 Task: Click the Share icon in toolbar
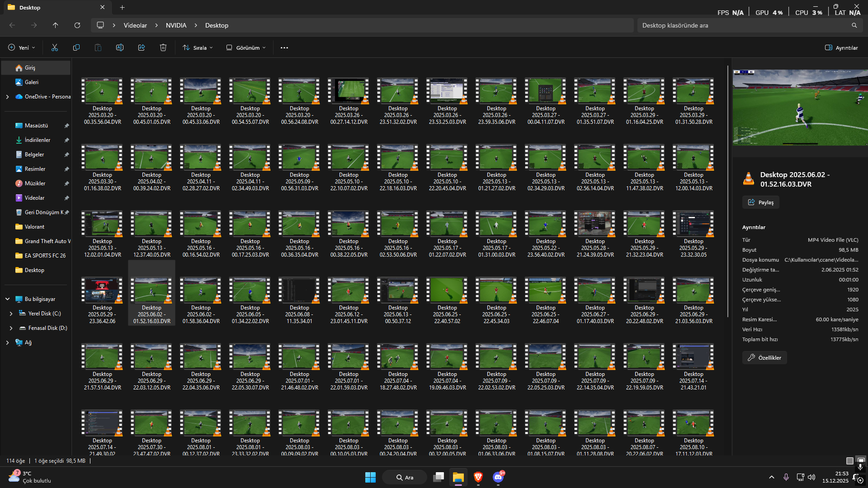142,47
